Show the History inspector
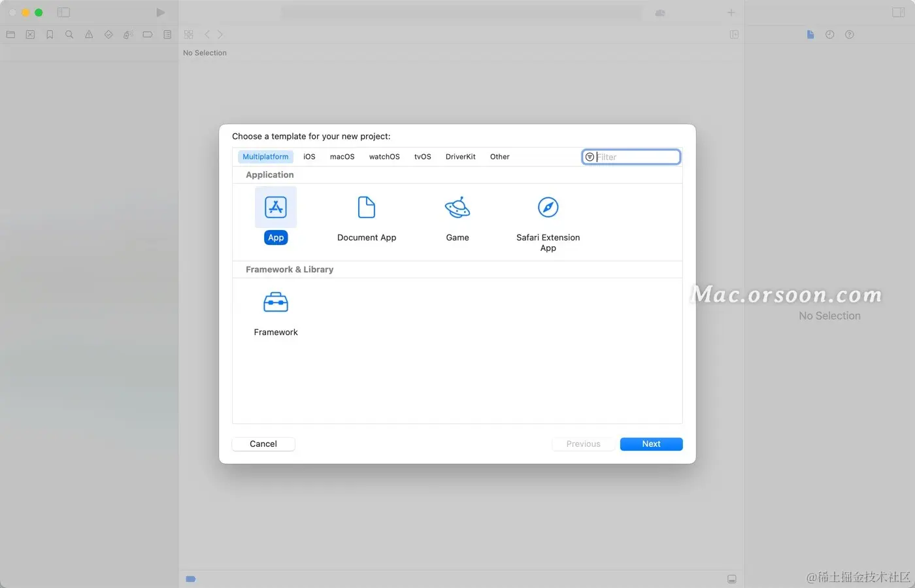 830,35
